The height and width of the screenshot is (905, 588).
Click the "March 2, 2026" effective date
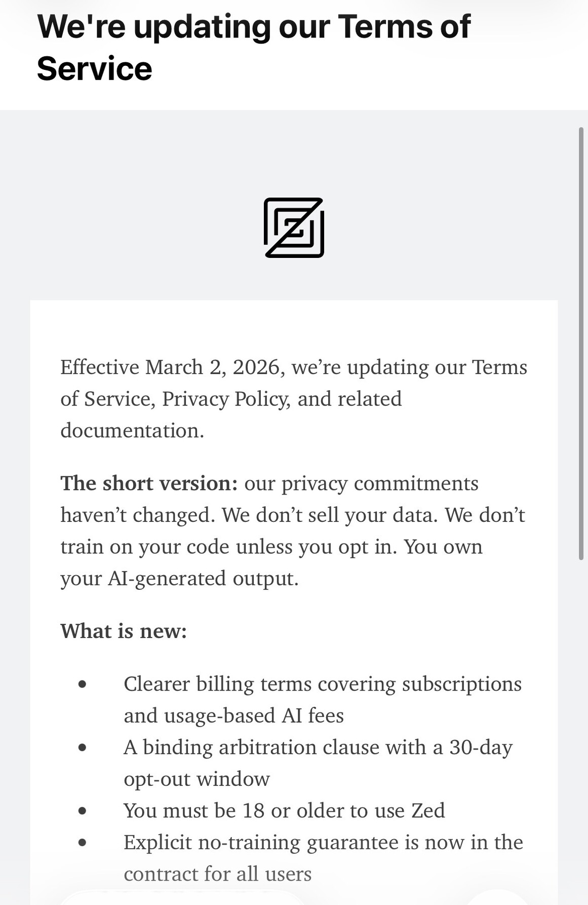coord(213,367)
